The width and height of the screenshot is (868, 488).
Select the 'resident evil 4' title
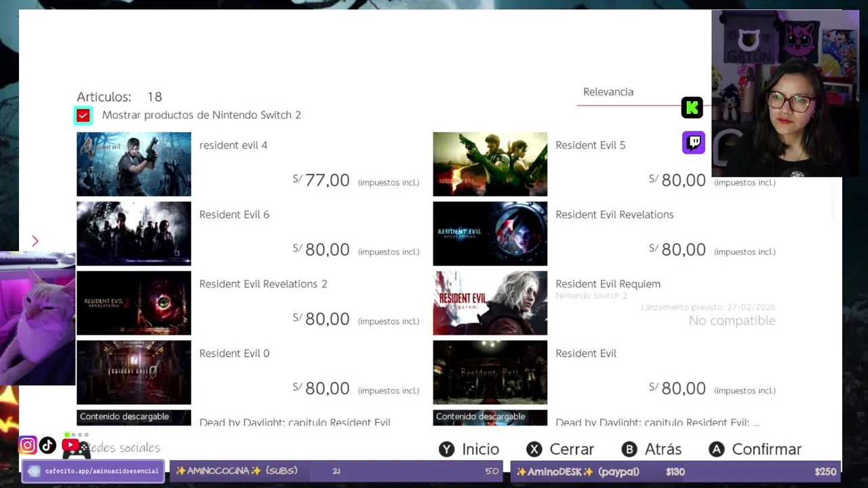click(x=233, y=145)
